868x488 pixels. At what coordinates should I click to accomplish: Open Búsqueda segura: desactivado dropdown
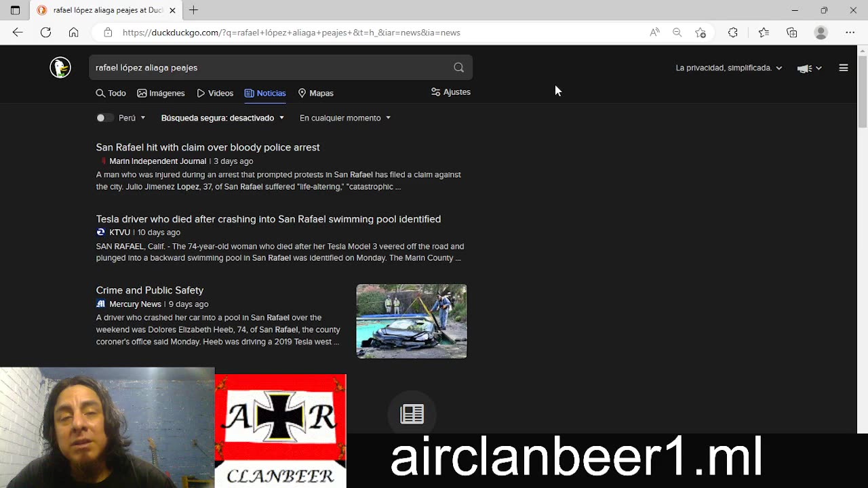click(222, 118)
